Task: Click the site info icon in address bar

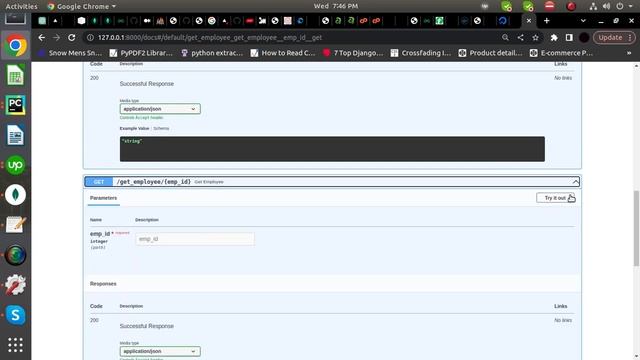Action: pos(90,38)
